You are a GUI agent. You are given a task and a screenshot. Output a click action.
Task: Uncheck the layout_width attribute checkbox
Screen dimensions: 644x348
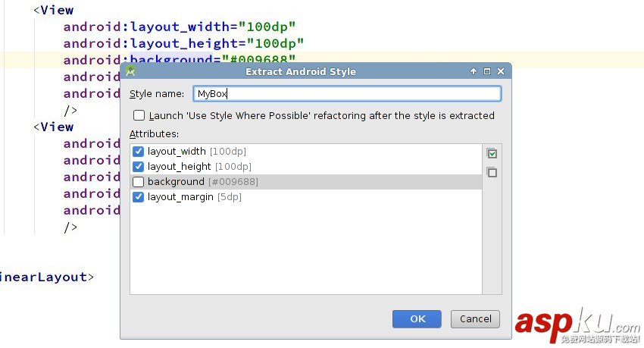pos(138,152)
